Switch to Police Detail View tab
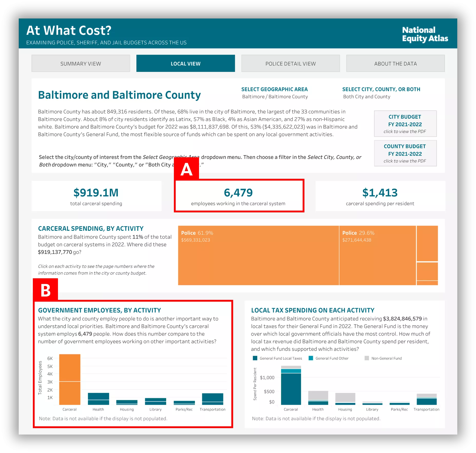This screenshot has width=476, height=453. pyautogui.click(x=290, y=63)
